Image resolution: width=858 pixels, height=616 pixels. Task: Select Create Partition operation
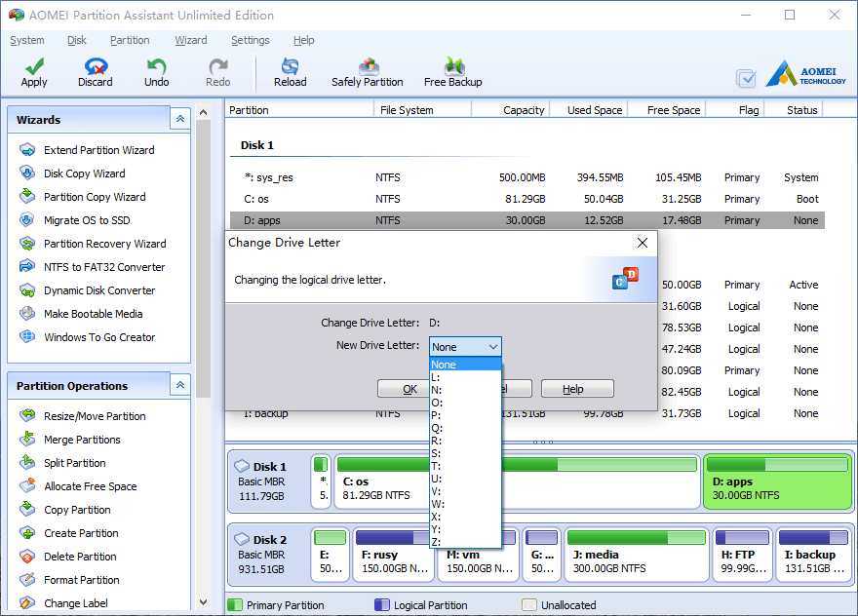[81, 533]
